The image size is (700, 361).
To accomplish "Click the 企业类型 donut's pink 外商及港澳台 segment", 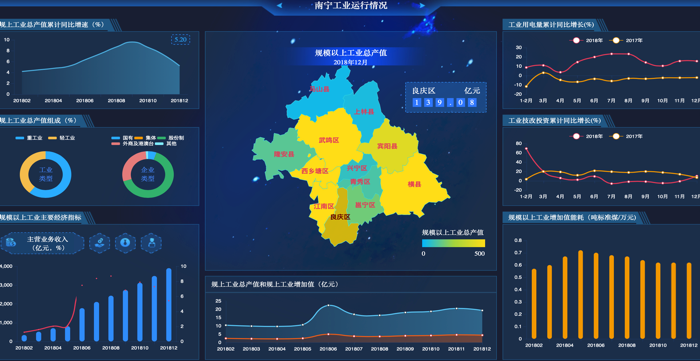I will (128, 166).
